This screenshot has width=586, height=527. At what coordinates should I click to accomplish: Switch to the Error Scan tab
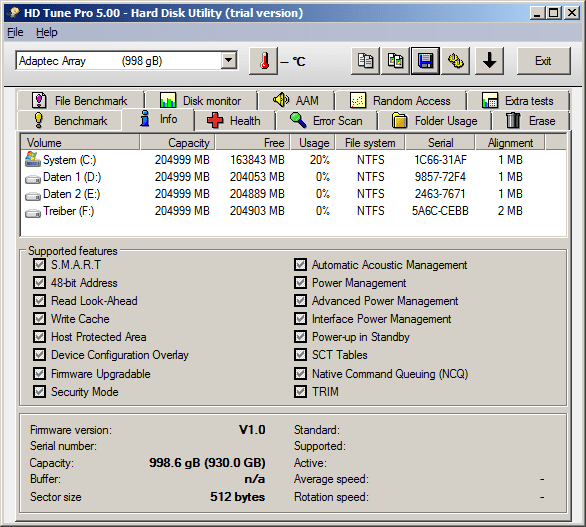[326, 121]
